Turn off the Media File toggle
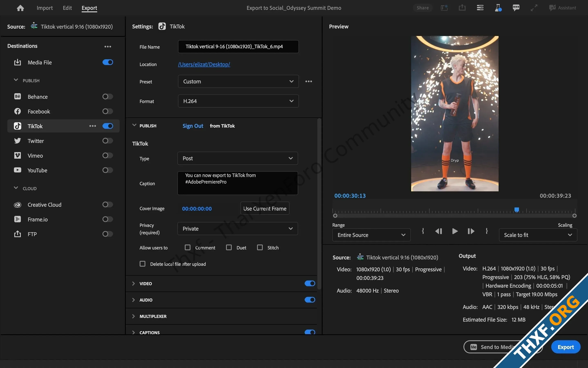This screenshot has height=368, width=588. tap(108, 62)
